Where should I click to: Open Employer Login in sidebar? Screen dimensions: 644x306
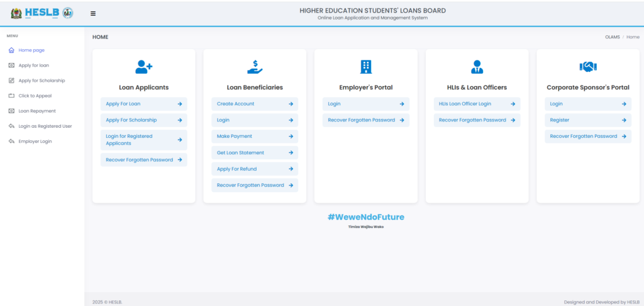pyautogui.click(x=35, y=142)
